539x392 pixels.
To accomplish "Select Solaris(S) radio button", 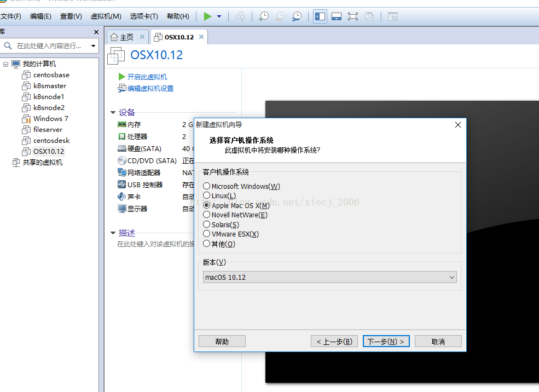I will point(207,224).
